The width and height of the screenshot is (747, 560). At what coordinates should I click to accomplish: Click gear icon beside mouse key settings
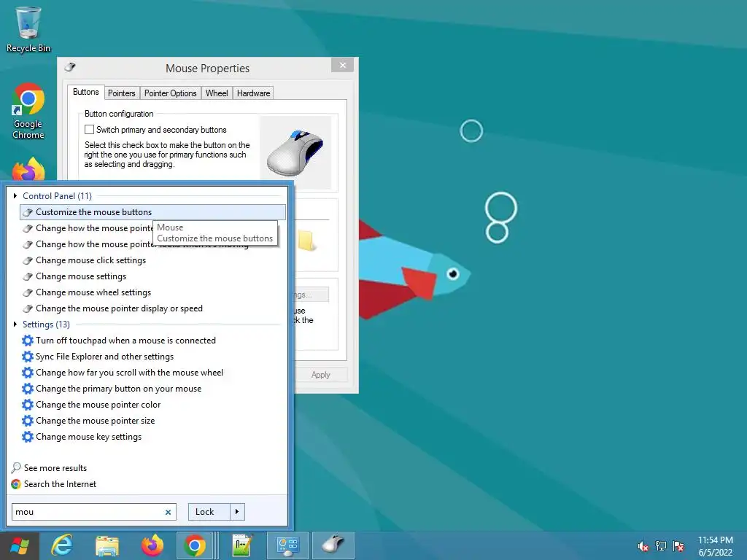28,437
